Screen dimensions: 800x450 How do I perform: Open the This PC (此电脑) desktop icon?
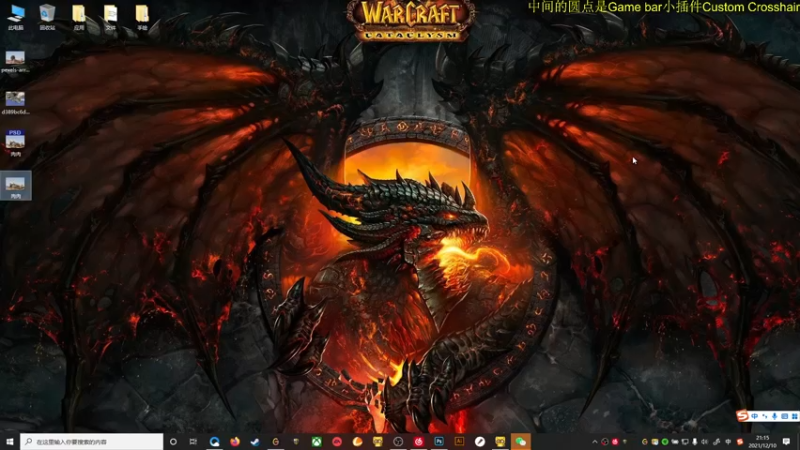tap(16, 17)
